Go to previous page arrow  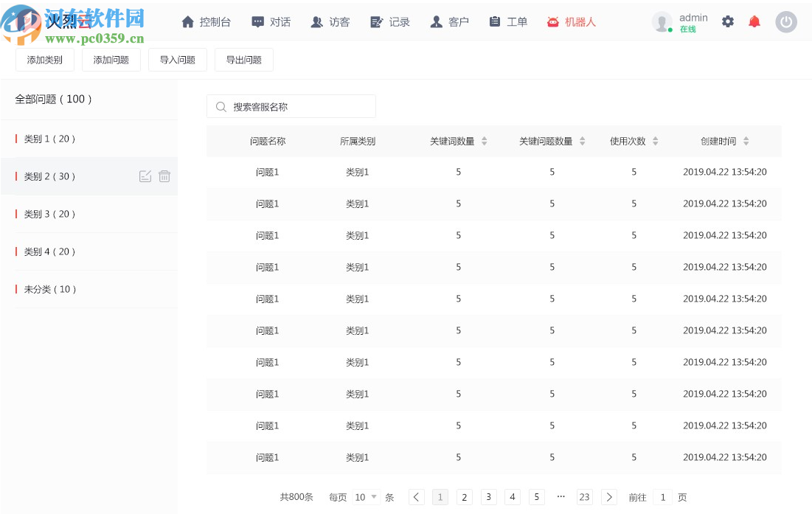(x=417, y=497)
